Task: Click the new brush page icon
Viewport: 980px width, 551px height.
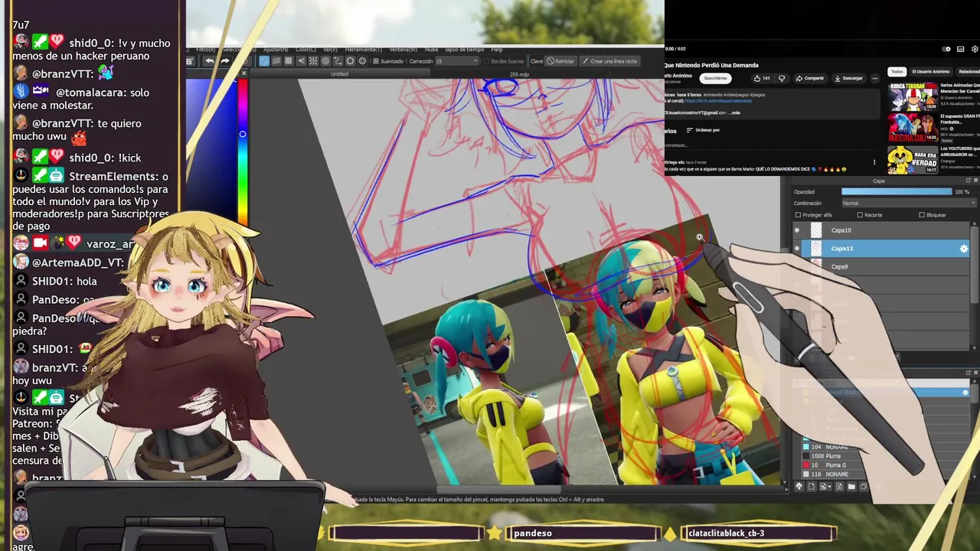Action: (x=812, y=487)
